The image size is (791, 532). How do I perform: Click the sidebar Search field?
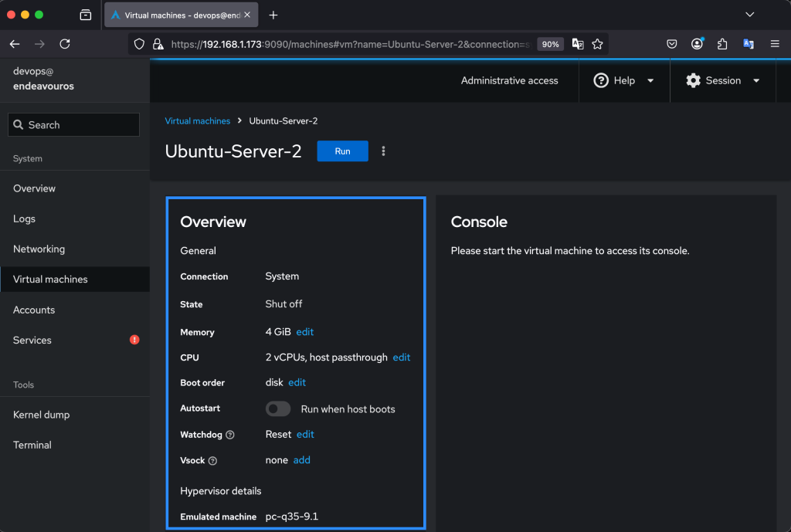(74, 125)
